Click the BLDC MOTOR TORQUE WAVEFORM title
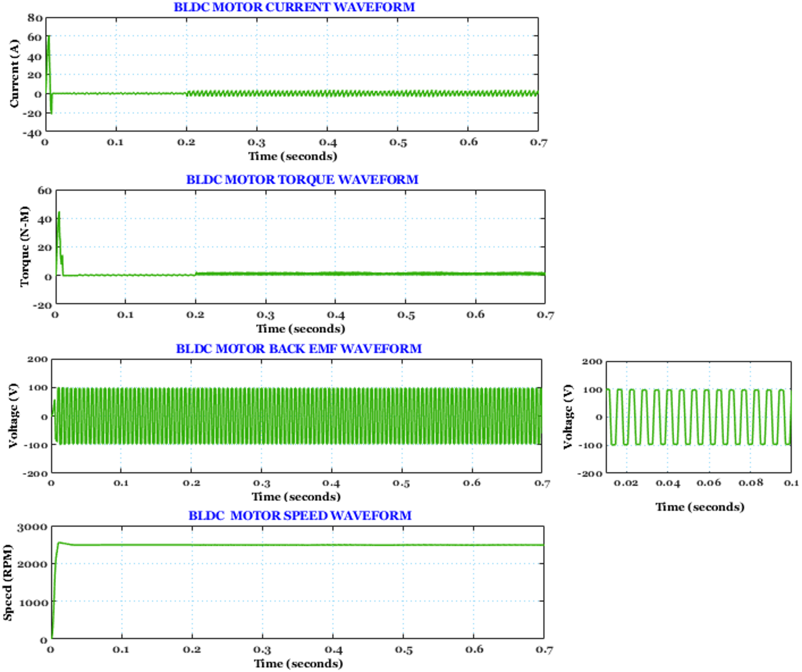The image size is (802, 672). 302,180
